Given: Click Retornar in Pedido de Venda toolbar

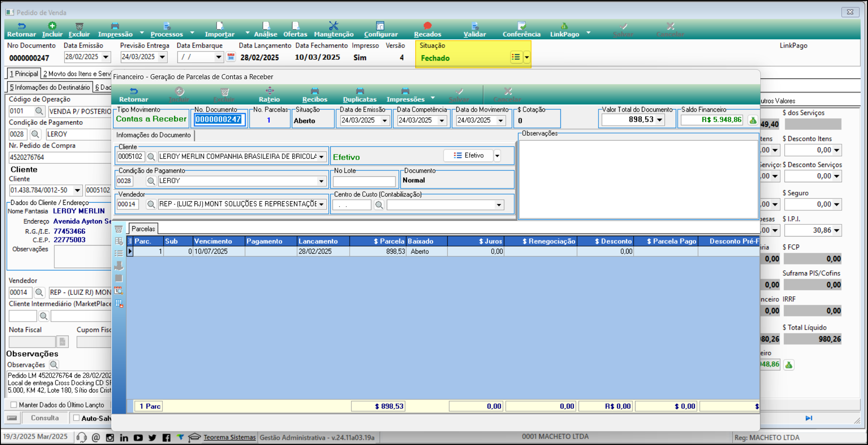Looking at the screenshot, I should click(21, 30).
